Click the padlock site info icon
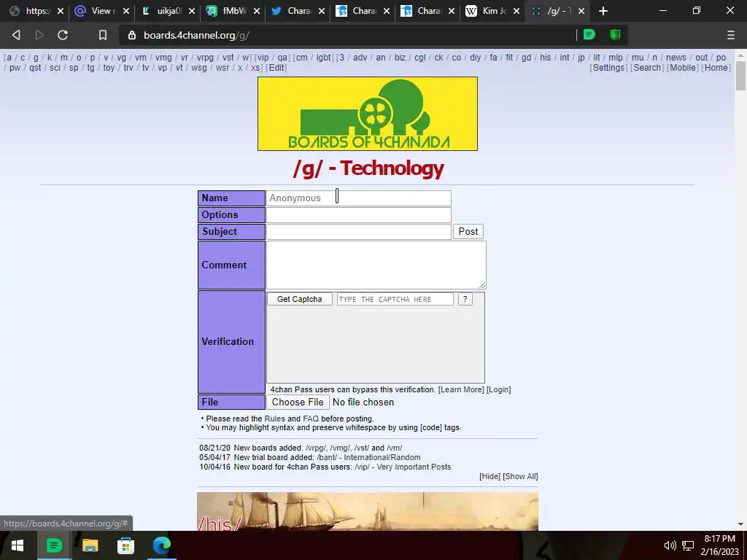 pyautogui.click(x=133, y=35)
